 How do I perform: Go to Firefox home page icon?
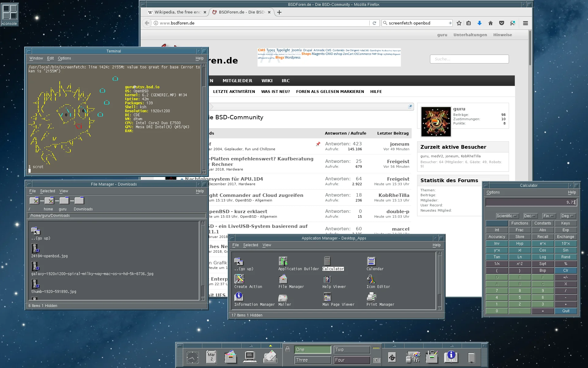coord(490,23)
